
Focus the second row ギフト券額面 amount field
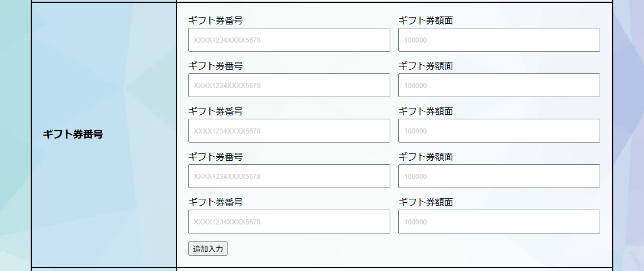[499, 85]
